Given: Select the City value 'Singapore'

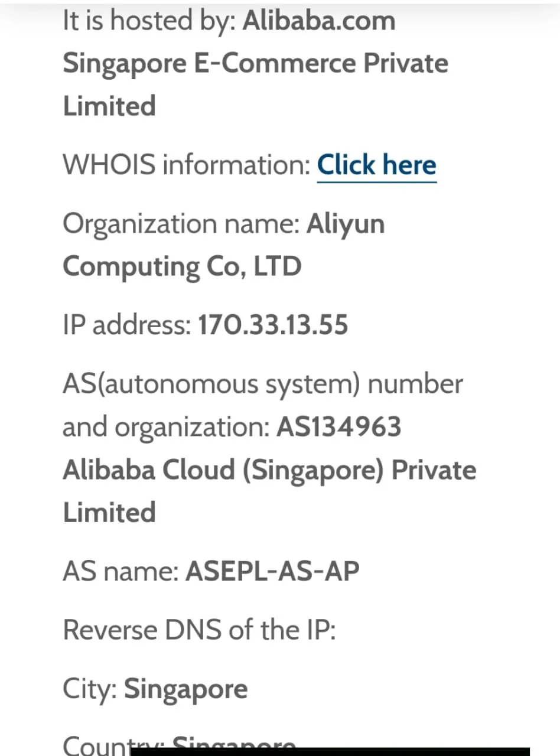Looking at the screenshot, I should pyautogui.click(x=185, y=689).
